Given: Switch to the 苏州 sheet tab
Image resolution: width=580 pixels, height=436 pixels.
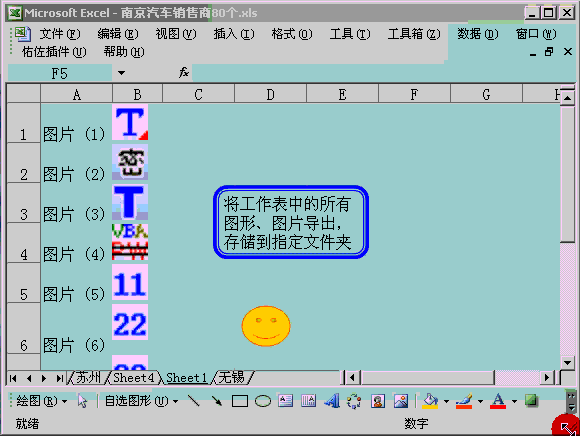Looking at the screenshot, I should tap(88, 378).
